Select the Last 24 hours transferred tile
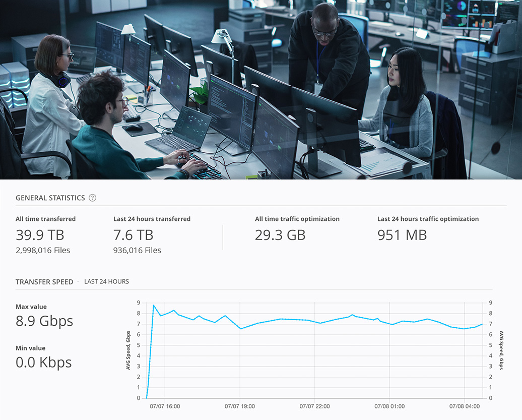The image size is (522, 420). [x=152, y=219]
